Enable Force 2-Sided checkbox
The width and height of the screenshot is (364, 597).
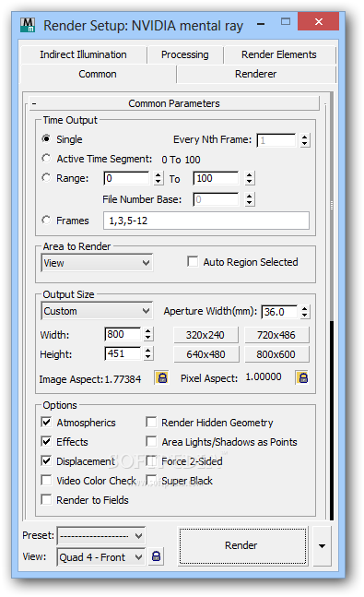[x=151, y=460]
